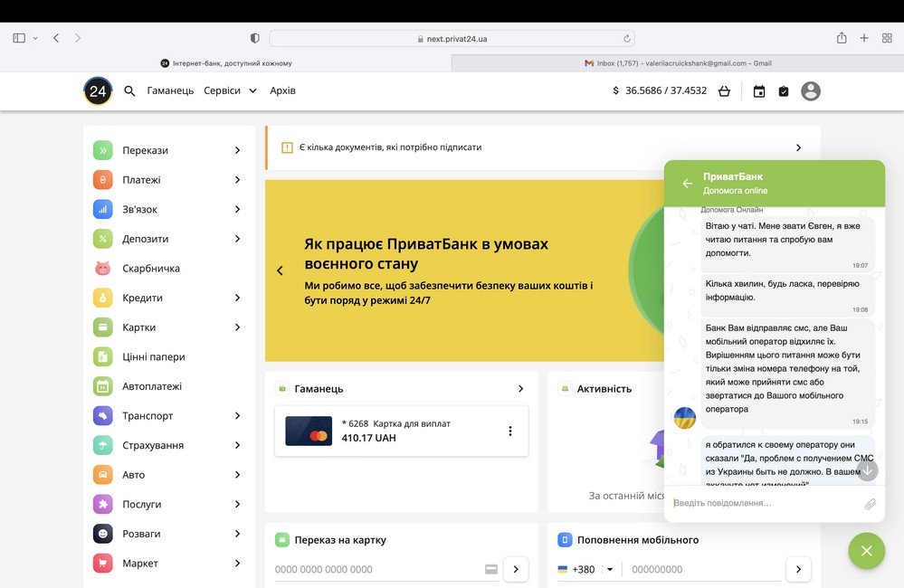This screenshot has height=588, width=904.
Task: Expand the Страхування submenu chevron
Action: click(237, 445)
